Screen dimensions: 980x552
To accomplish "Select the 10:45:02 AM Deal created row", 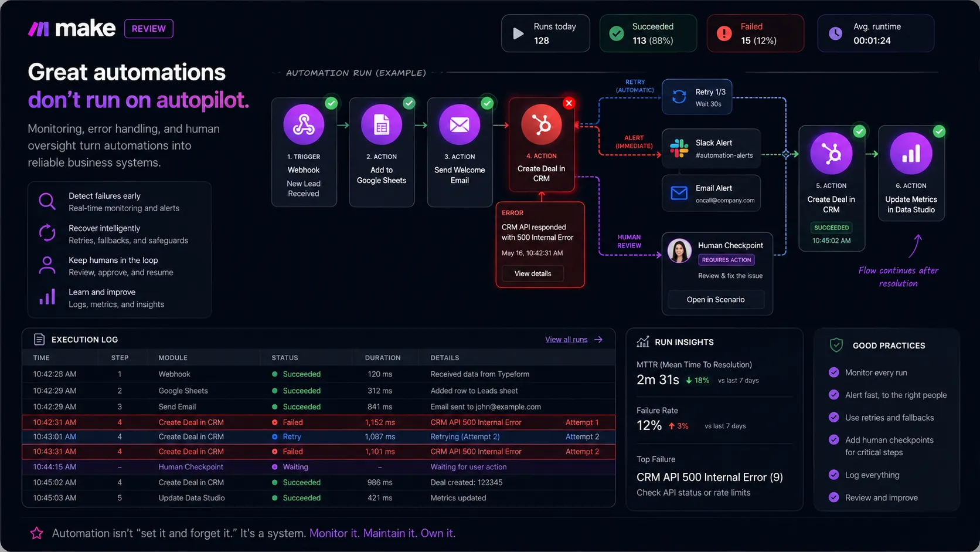I will (319, 482).
